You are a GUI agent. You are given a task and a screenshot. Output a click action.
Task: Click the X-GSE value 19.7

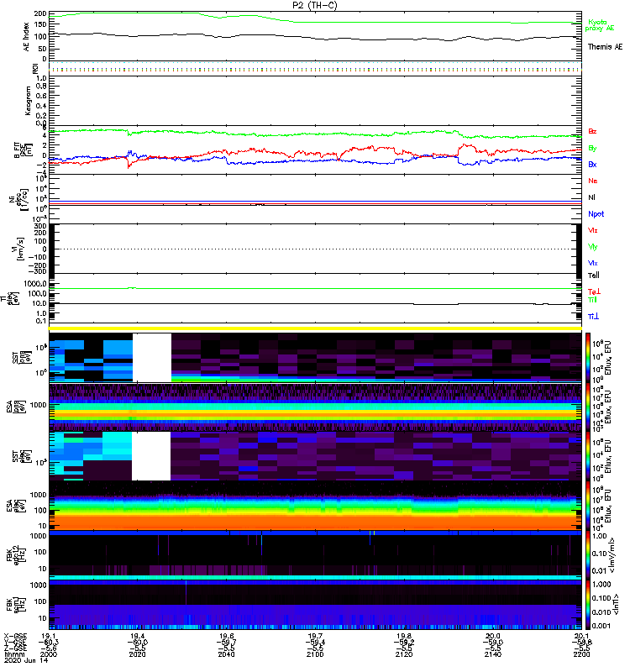coord(315,636)
